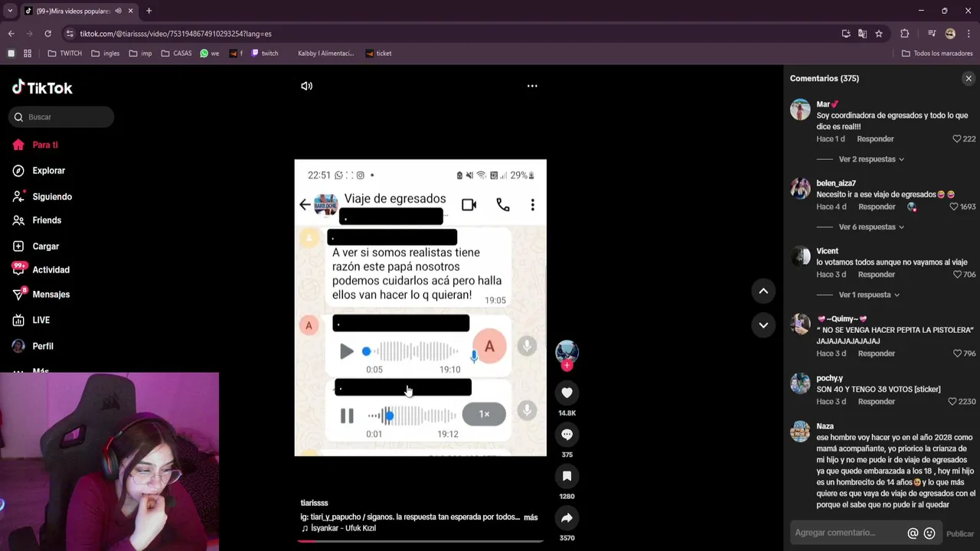
Task: Seek on the video progress bar
Action: 420,541
